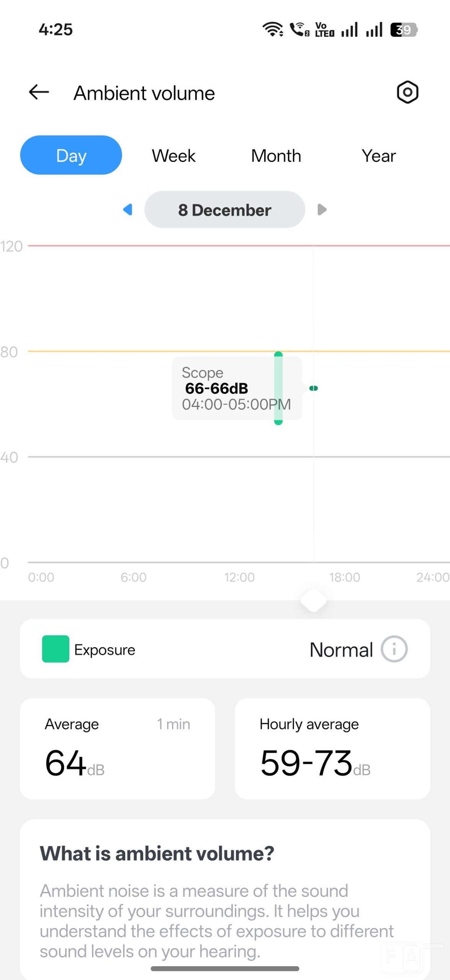Open the Hourly average card
This screenshot has height=980, width=450.
(332, 748)
